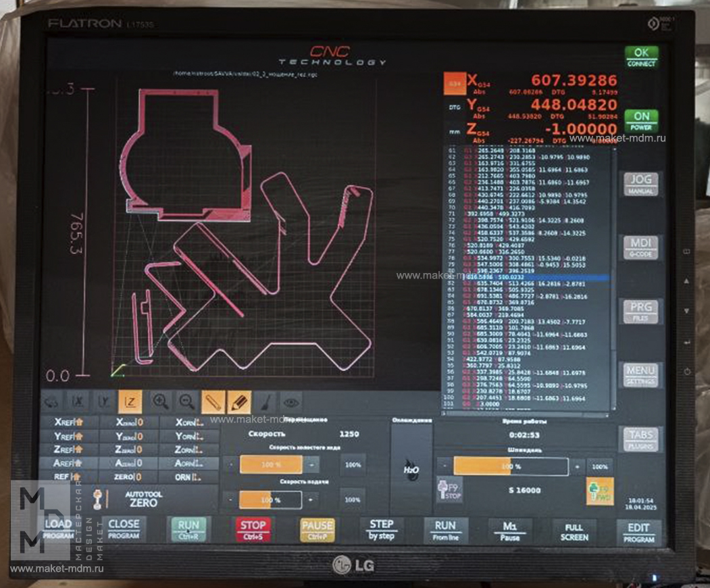Toggle the M1 Pause button
This screenshot has width=710, height=588.
[510, 531]
